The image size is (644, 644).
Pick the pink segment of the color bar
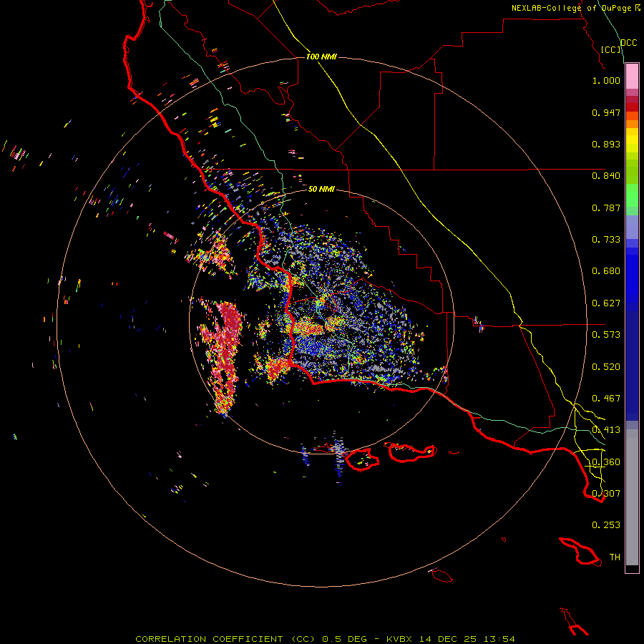point(632,77)
